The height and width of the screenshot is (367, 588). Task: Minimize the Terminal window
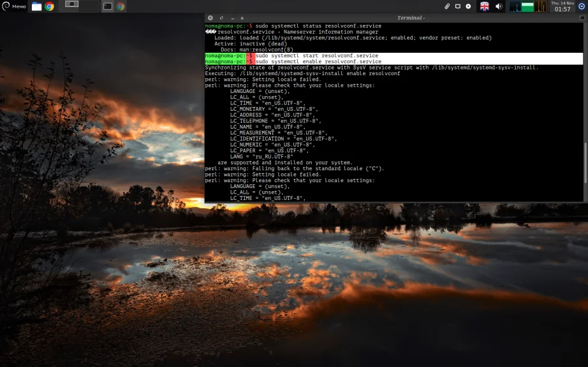[x=232, y=18]
